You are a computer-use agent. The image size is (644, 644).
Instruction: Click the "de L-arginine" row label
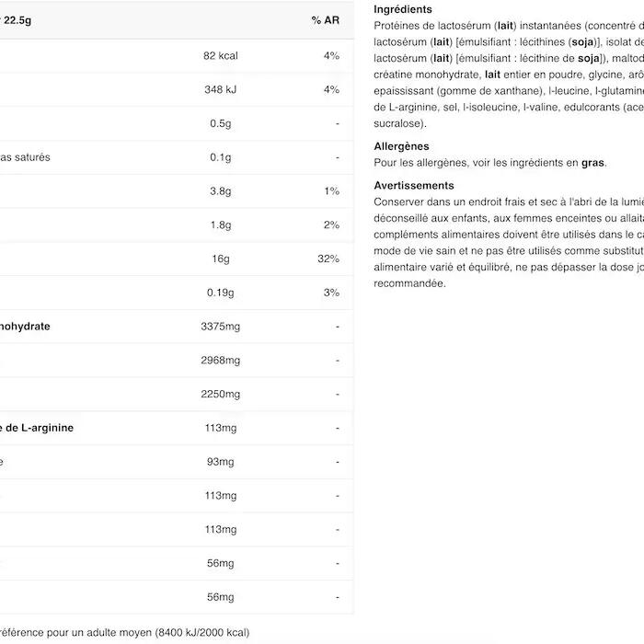(x=38, y=428)
